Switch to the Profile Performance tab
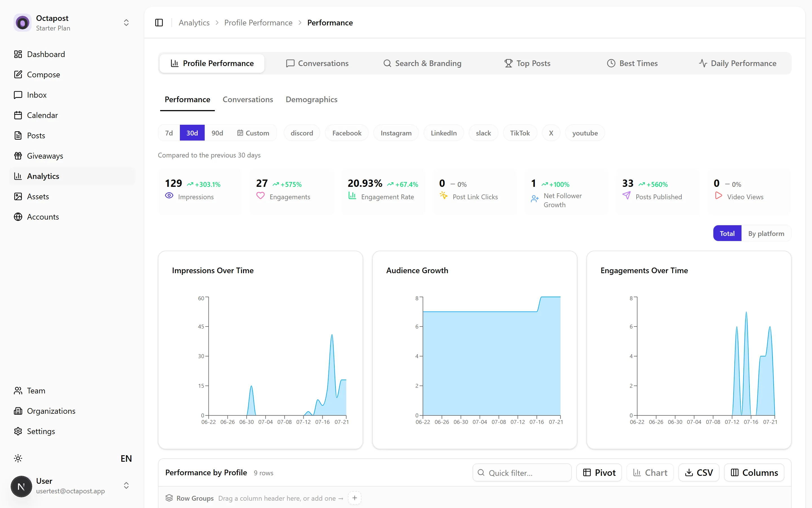Screen dimensions: 812x508 click(x=212, y=63)
